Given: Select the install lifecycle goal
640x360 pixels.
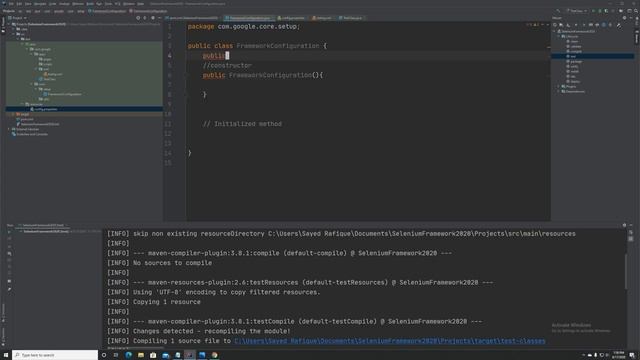Looking at the screenshot, I should tap(574, 71).
